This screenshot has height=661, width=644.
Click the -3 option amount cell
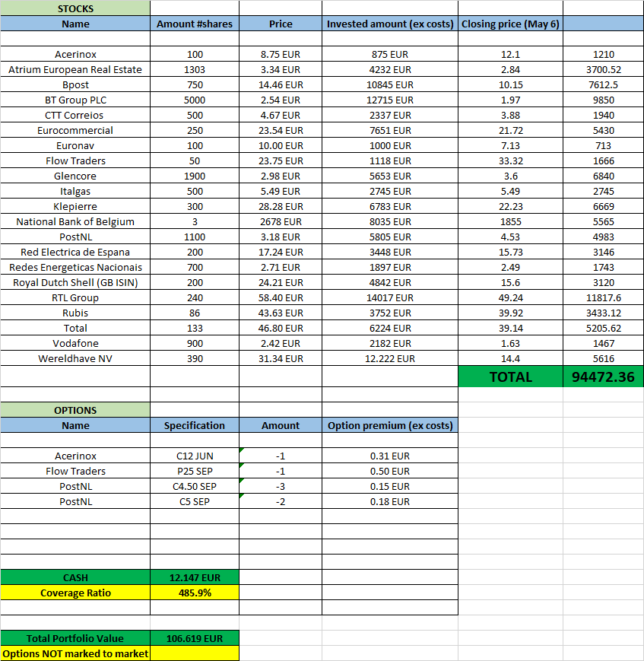(x=281, y=485)
